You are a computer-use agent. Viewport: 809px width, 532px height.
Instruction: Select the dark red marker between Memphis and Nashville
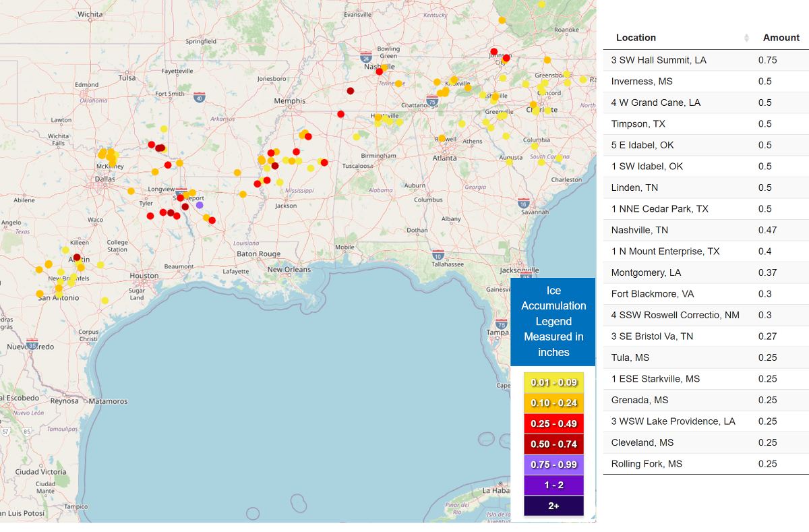pyautogui.click(x=350, y=91)
